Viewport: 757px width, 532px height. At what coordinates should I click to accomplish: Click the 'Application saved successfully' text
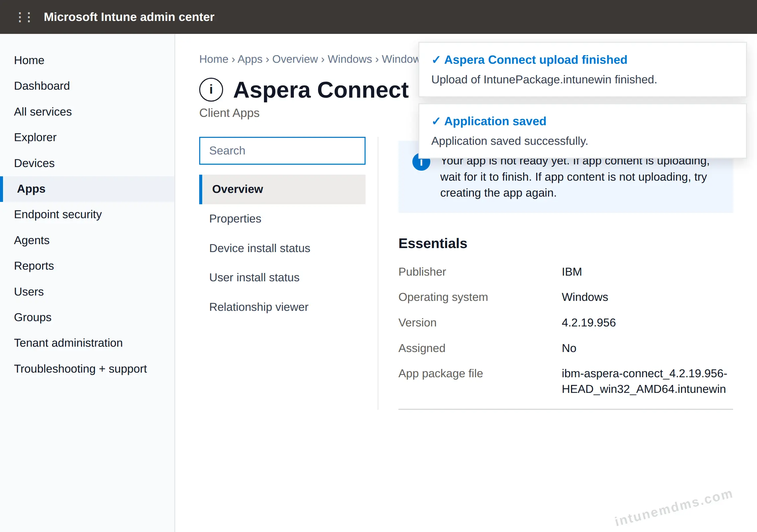510,141
